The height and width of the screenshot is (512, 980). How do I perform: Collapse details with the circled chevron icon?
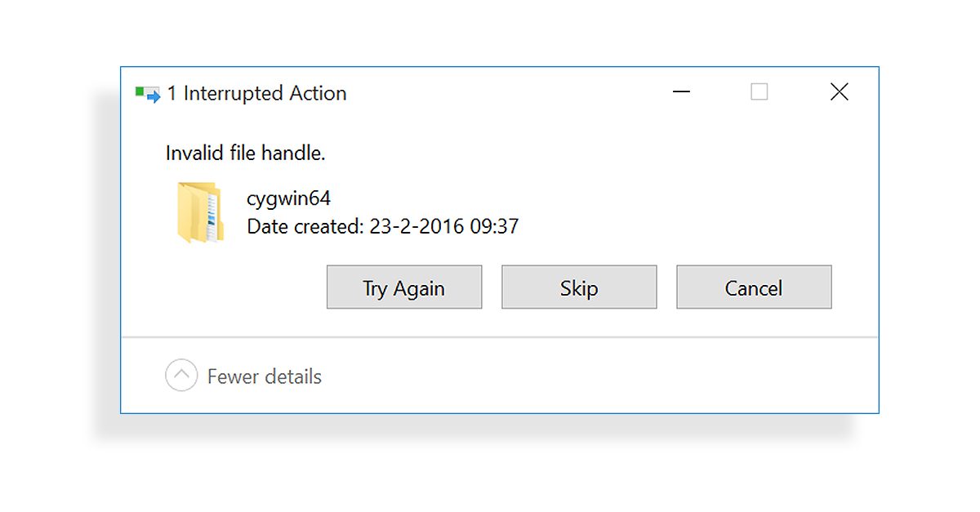click(x=181, y=376)
